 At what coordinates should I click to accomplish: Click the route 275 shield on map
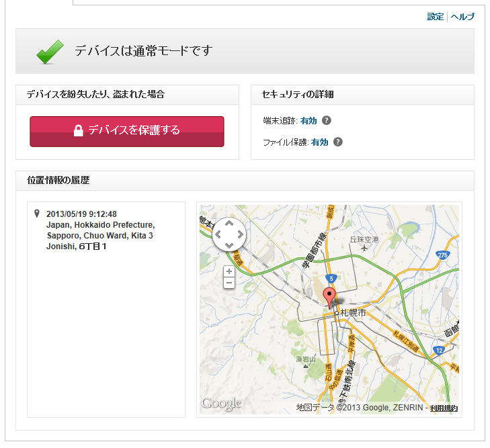click(x=442, y=255)
